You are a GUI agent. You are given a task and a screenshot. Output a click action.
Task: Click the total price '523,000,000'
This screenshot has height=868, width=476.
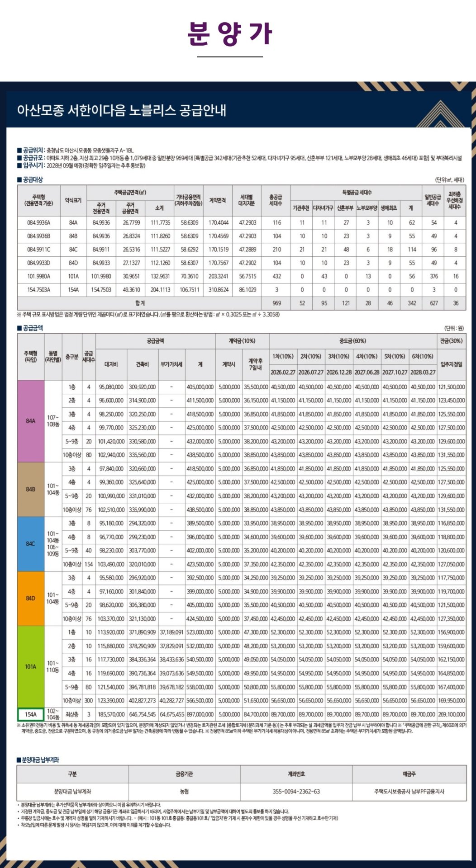click(200, 632)
